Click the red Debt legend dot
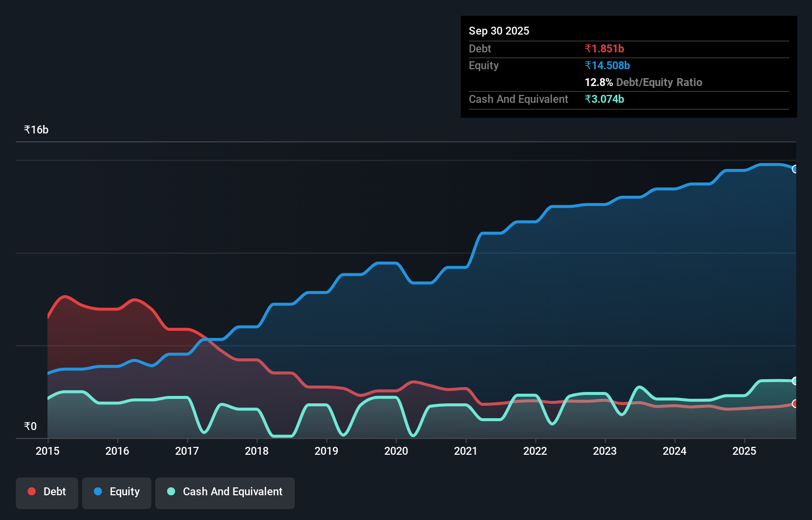 coord(31,491)
